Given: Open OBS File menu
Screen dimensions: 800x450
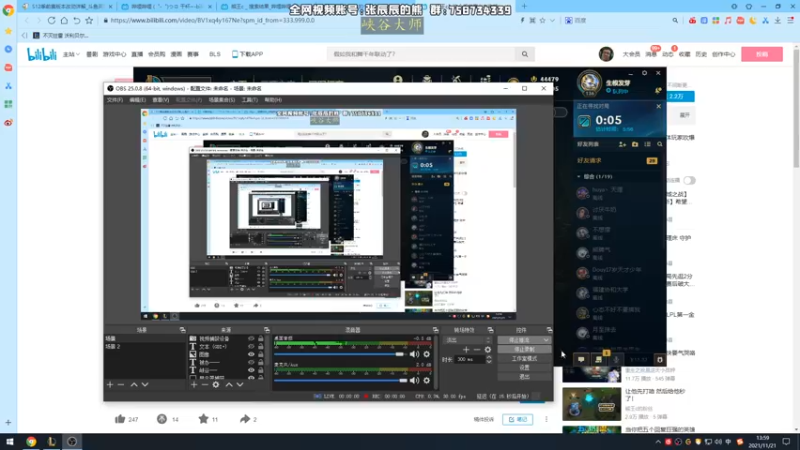Looking at the screenshot, I should tap(115, 100).
